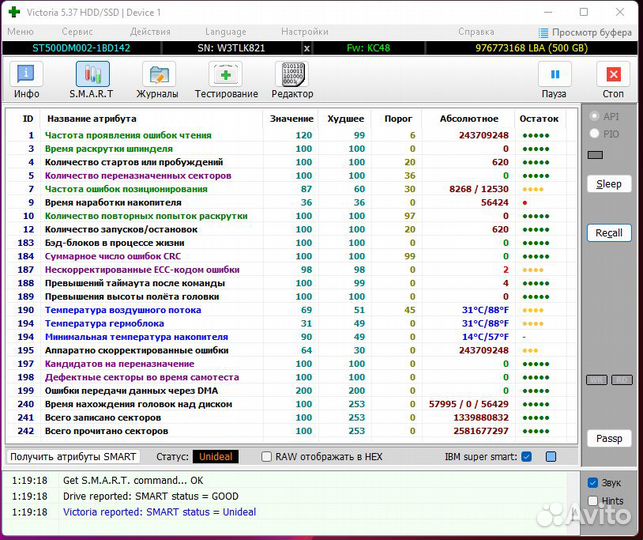Select the PIO radio button
The image size is (643, 540).
[596, 133]
